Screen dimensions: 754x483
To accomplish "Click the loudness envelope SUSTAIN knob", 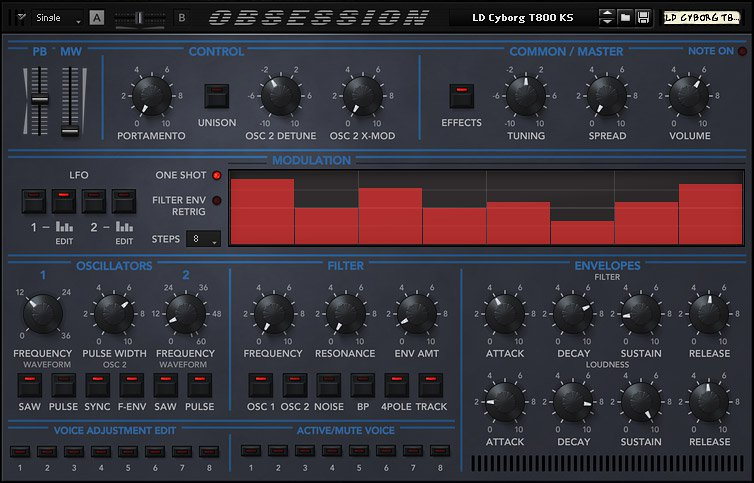I will [641, 402].
